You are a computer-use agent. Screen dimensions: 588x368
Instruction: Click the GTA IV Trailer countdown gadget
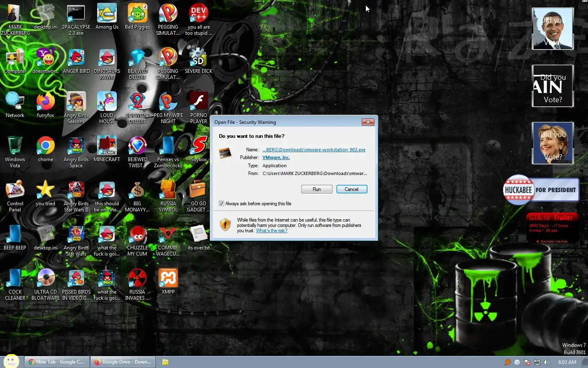(552, 228)
